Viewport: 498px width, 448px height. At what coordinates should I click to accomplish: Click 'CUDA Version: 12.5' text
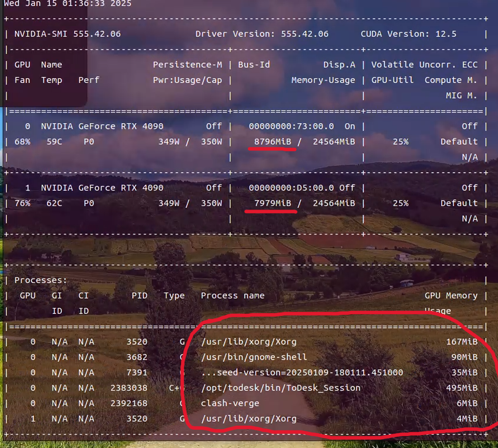click(x=408, y=34)
